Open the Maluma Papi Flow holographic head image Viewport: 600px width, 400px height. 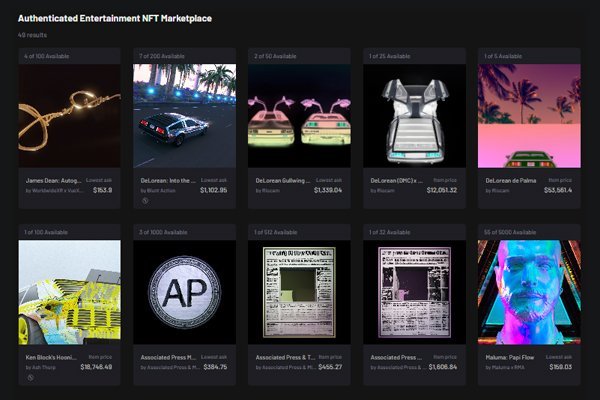[x=529, y=292]
